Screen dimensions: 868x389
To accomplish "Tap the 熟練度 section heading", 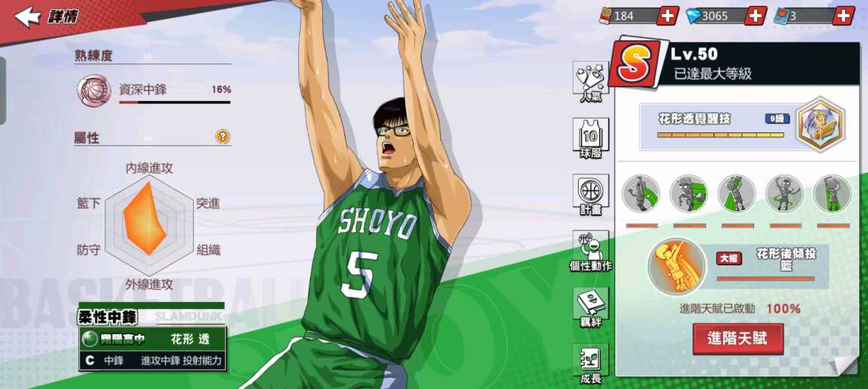I will point(93,55).
